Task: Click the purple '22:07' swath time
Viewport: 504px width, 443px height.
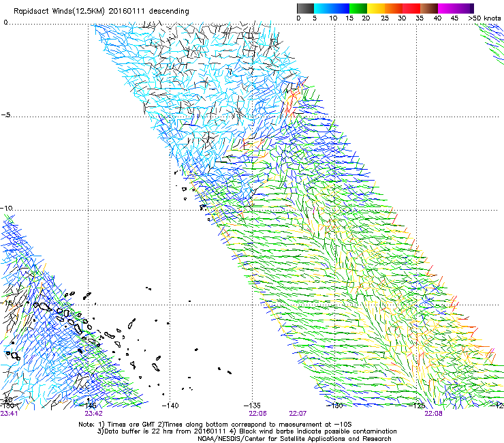Action: click(x=298, y=414)
